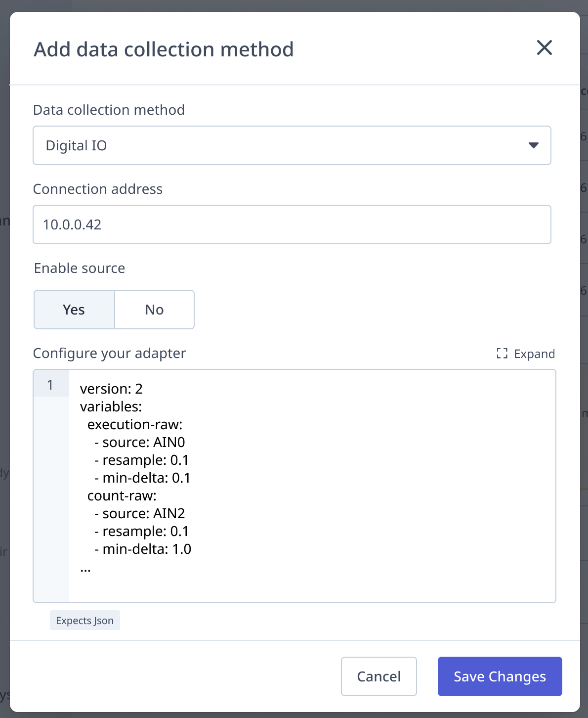Click the Save Changes button
This screenshot has width=588, height=718.
pos(499,676)
